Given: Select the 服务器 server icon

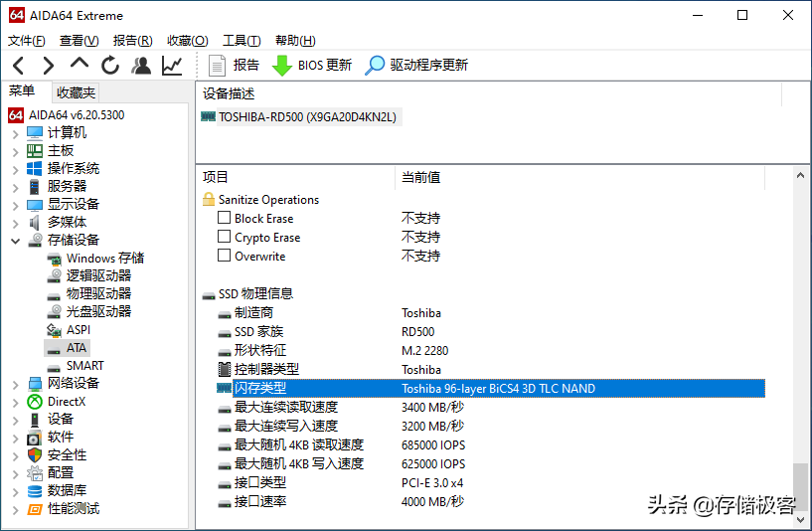Looking at the screenshot, I should click(35, 187).
